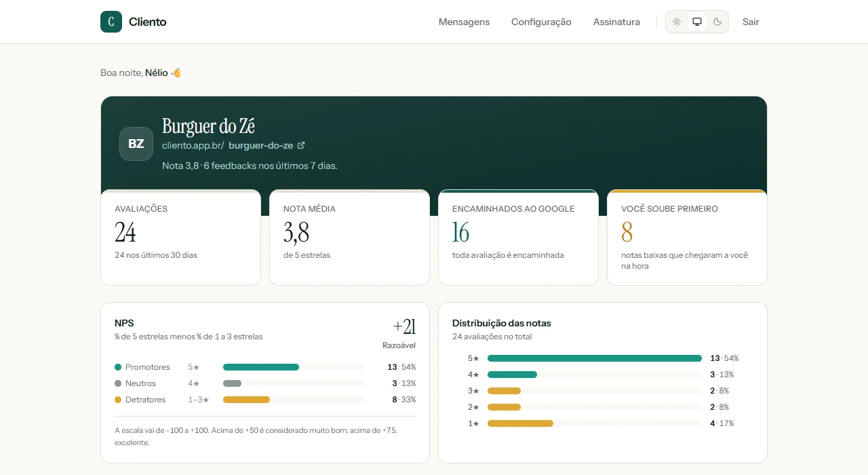Click the Detratores progress bar

click(294, 400)
